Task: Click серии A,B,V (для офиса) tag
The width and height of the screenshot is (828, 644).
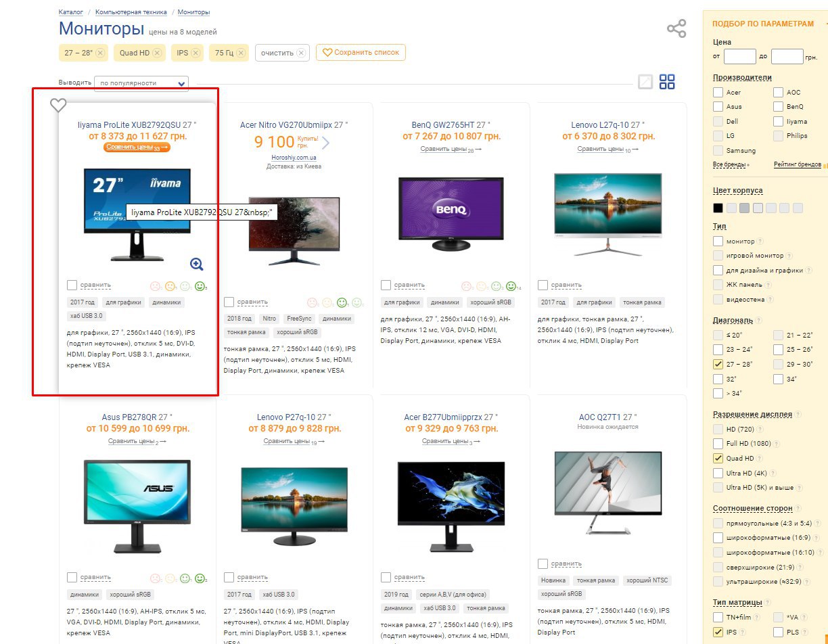Action: click(x=455, y=595)
